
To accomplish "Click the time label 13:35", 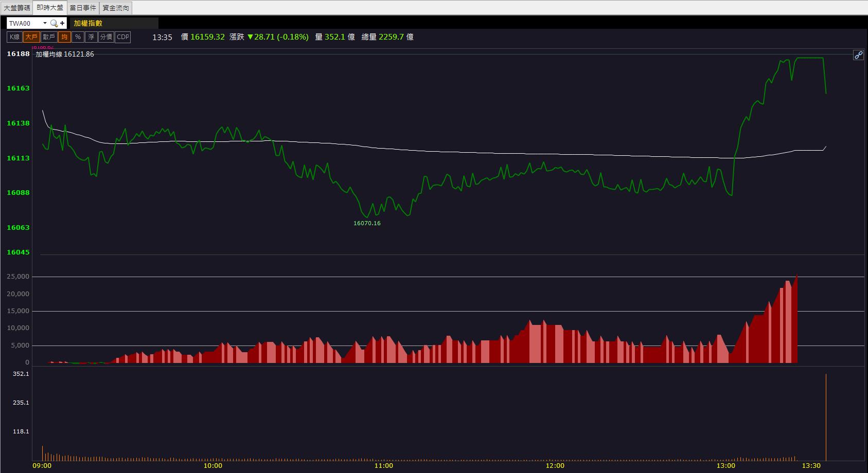I will [162, 37].
